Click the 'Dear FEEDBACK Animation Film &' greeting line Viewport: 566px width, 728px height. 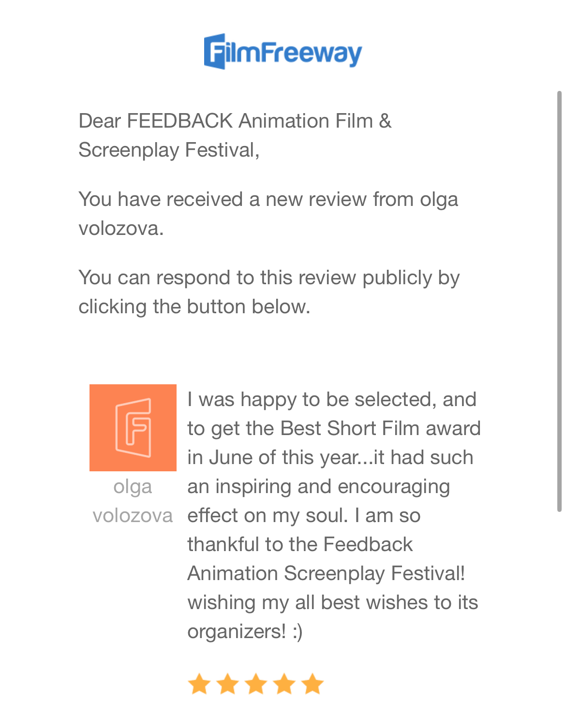(x=235, y=121)
